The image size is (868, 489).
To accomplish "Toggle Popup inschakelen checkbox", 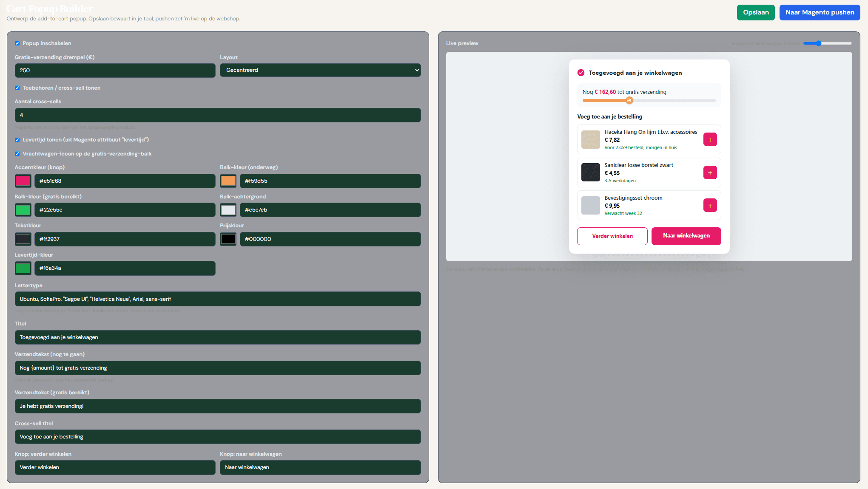I will pos(17,43).
